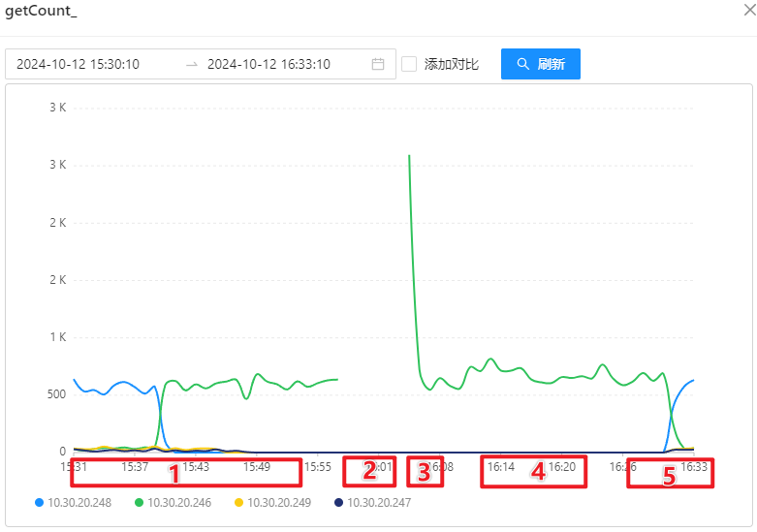Click the end time field 16:33:10
The height and width of the screenshot is (532, 757).
pyautogui.click(x=268, y=64)
